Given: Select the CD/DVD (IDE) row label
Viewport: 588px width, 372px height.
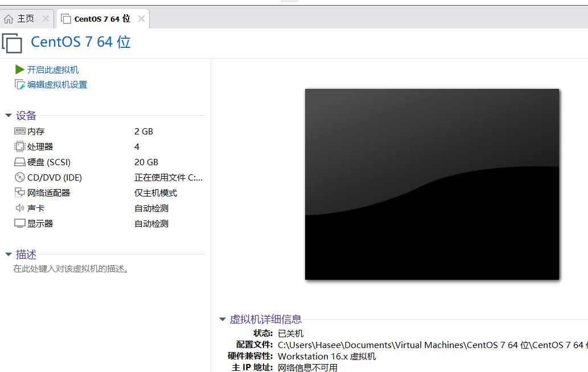Looking at the screenshot, I should 55,178.
